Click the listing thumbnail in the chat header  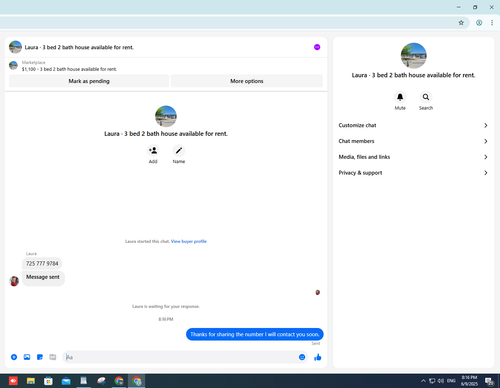pyautogui.click(x=15, y=47)
